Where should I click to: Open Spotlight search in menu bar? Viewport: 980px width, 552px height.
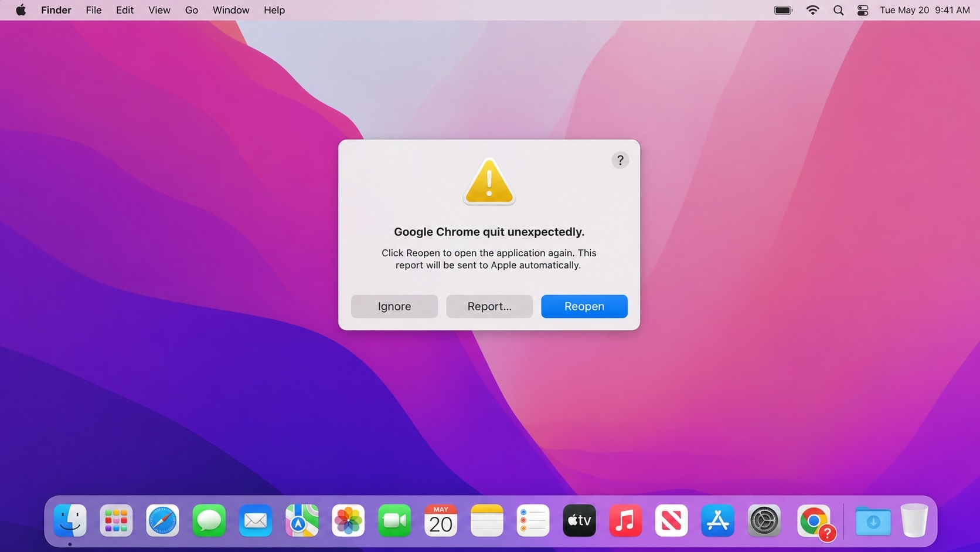(839, 10)
